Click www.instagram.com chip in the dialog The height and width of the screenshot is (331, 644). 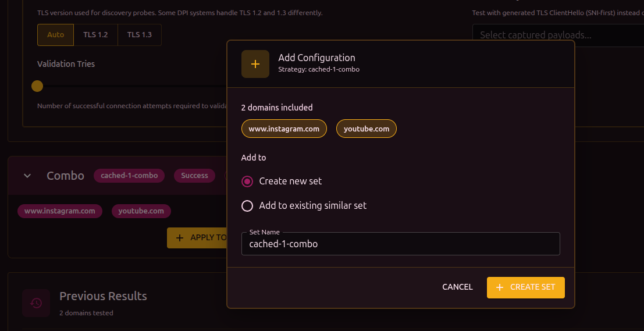[284, 129]
